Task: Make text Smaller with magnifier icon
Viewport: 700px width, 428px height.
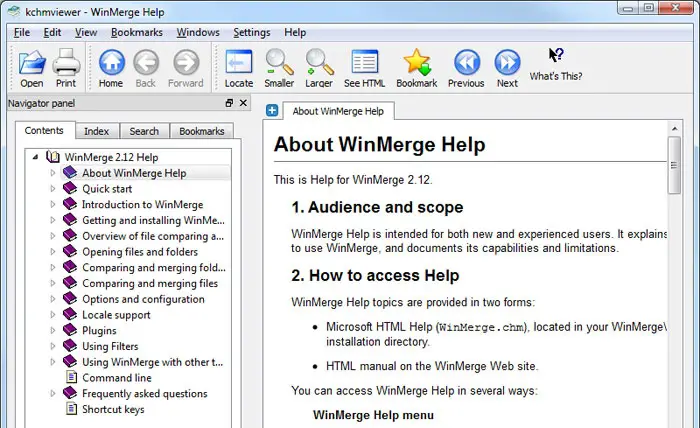Action: (x=279, y=62)
